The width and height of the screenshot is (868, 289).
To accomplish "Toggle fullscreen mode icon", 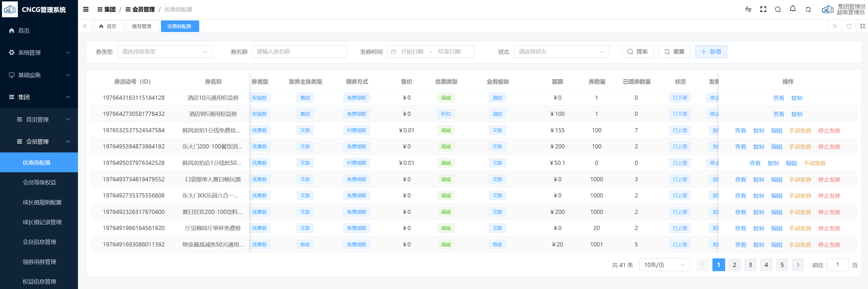I will (763, 9).
